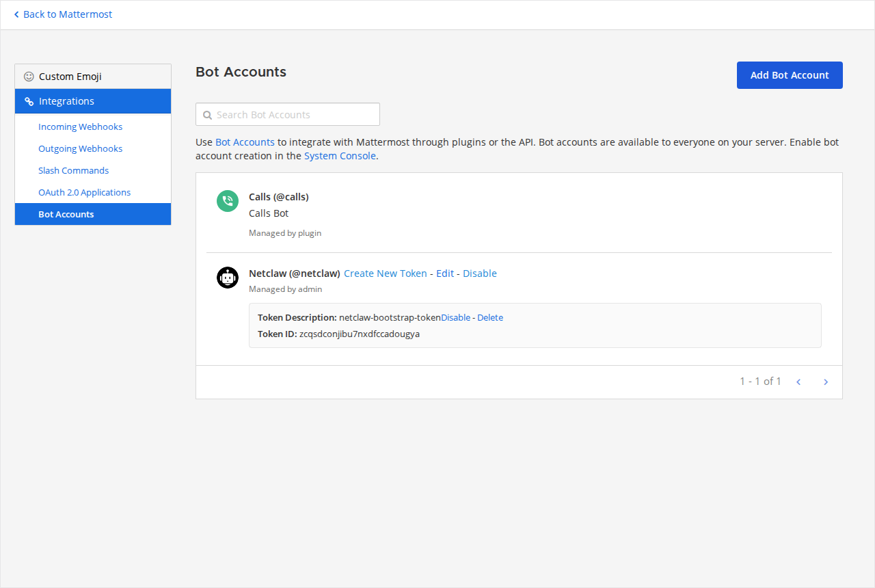
Task: Open OAuth 2.0 Applications
Action: pyautogui.click(x=84, y=192)
